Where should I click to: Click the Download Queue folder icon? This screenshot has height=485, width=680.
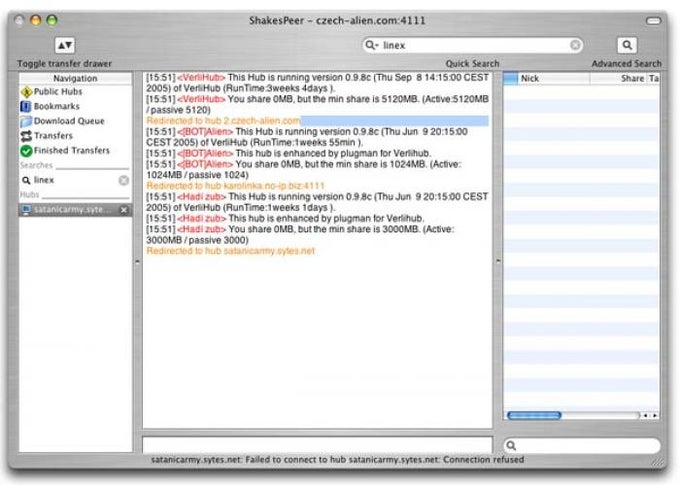point(26,121)
